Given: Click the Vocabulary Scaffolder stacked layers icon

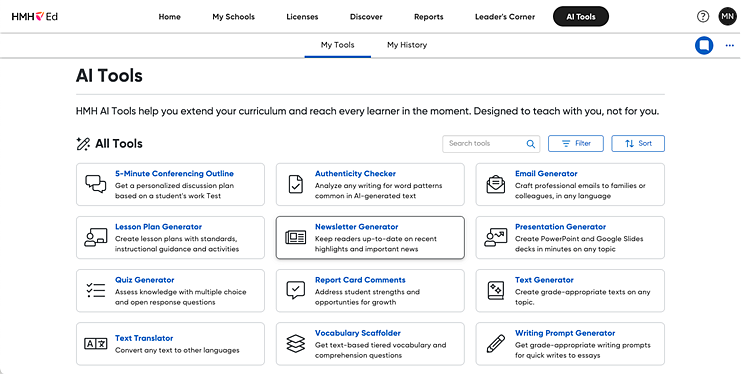Looking at the screenshot, I should tap(296, 344).
